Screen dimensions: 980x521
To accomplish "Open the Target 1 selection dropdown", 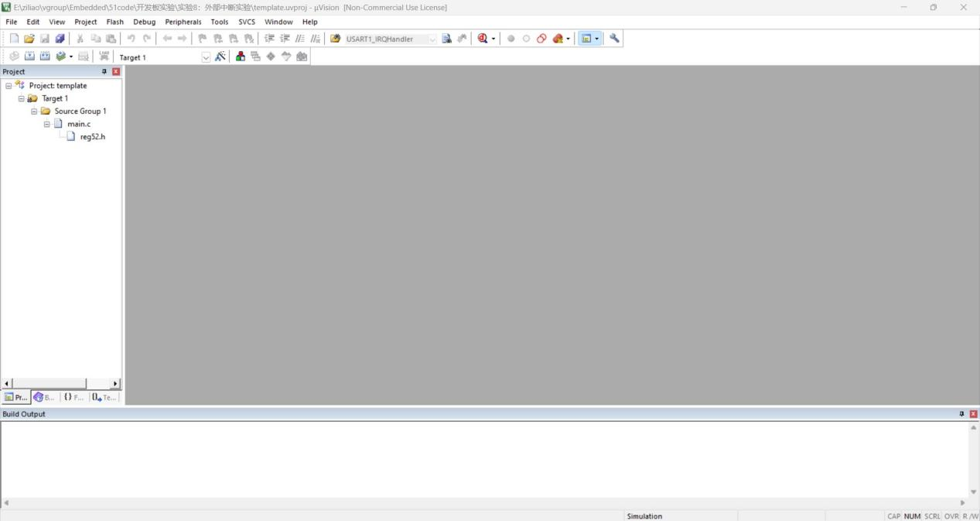I will (206, 57).
